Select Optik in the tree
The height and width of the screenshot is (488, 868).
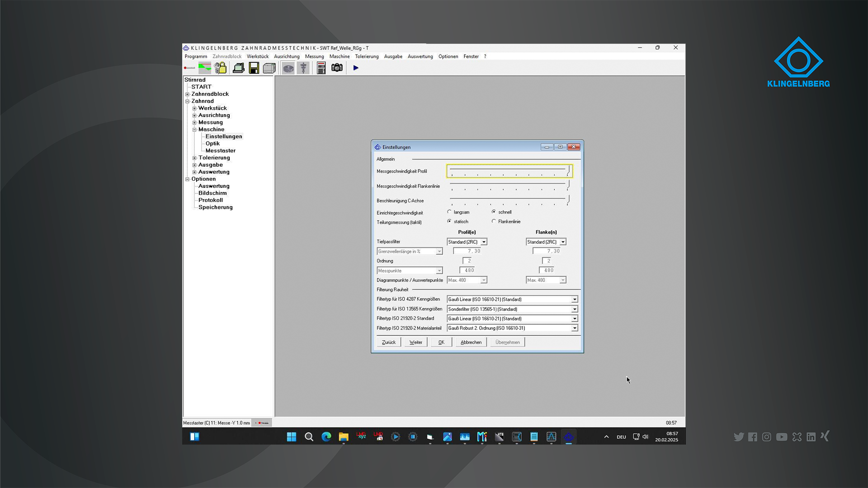click(x=212, y=144)
